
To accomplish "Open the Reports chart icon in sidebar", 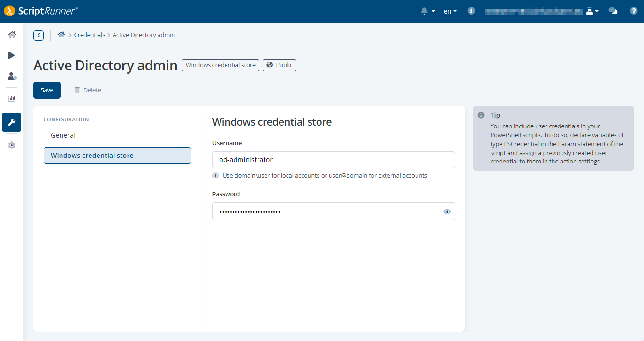I will point(12,98).
